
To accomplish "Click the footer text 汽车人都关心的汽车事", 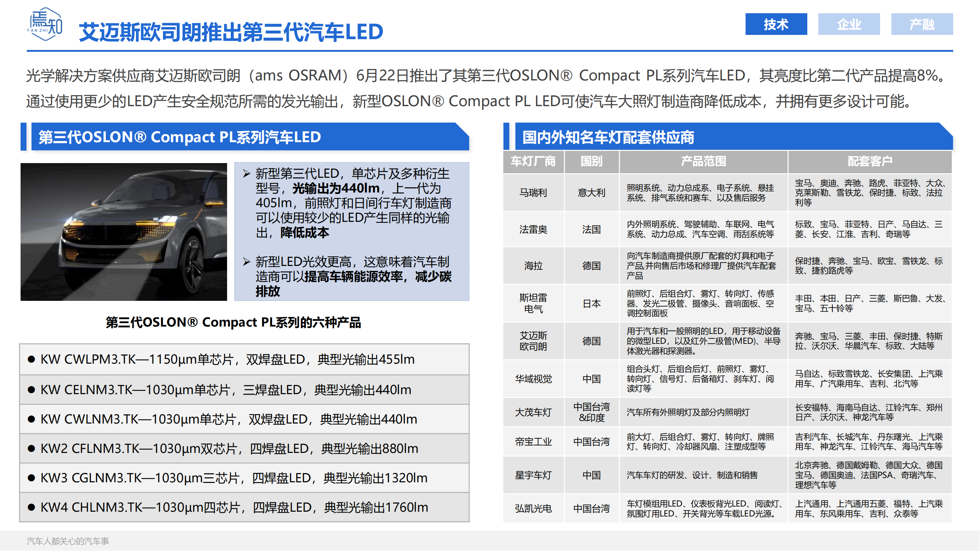I will 68,541.
